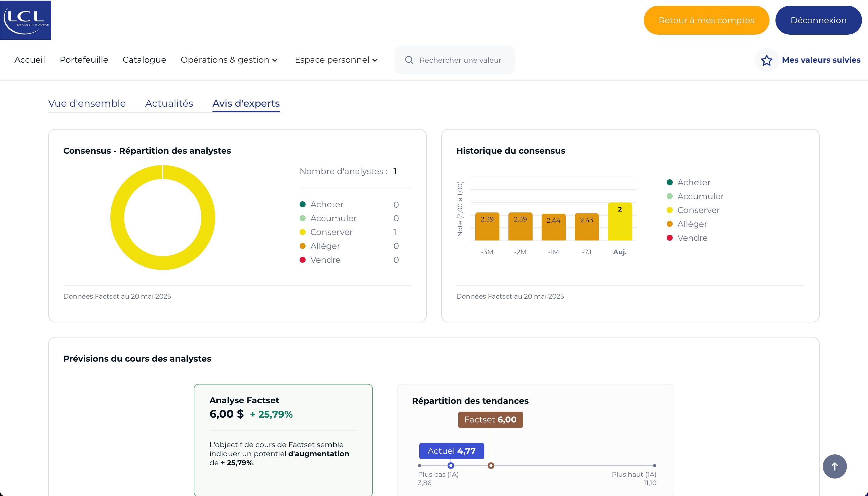Click the Auj. axis label

click(620, 252)
